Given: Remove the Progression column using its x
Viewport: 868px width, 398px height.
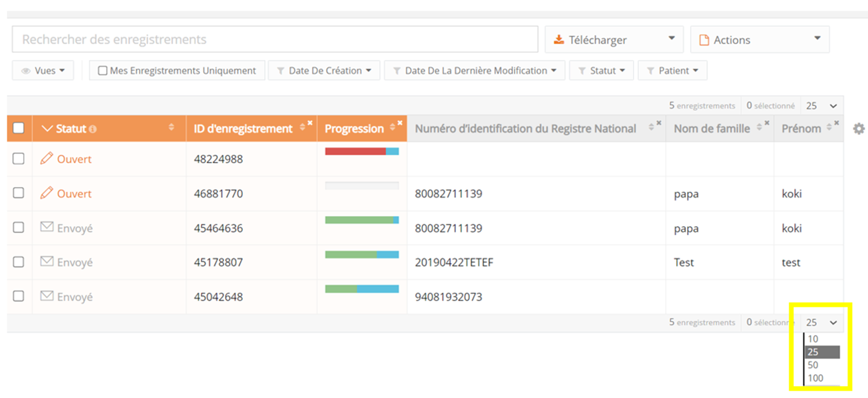Looking at the screenshot, I should (x=400, y=123).
